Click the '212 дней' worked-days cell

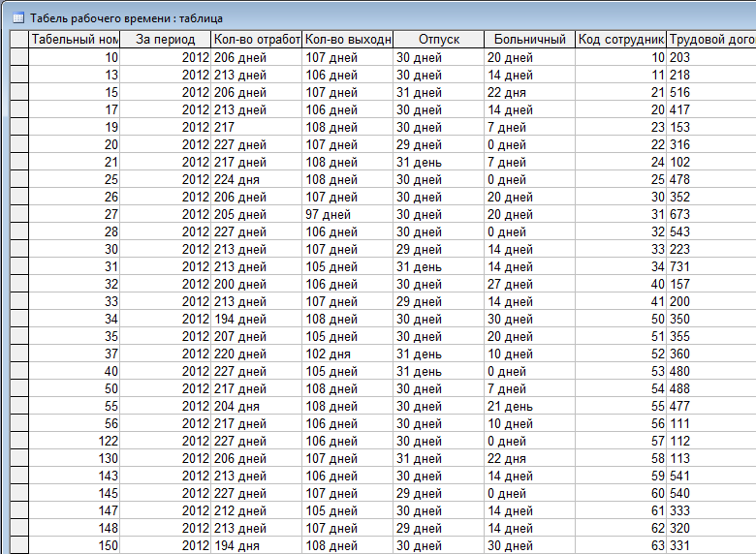click(257, 510)
